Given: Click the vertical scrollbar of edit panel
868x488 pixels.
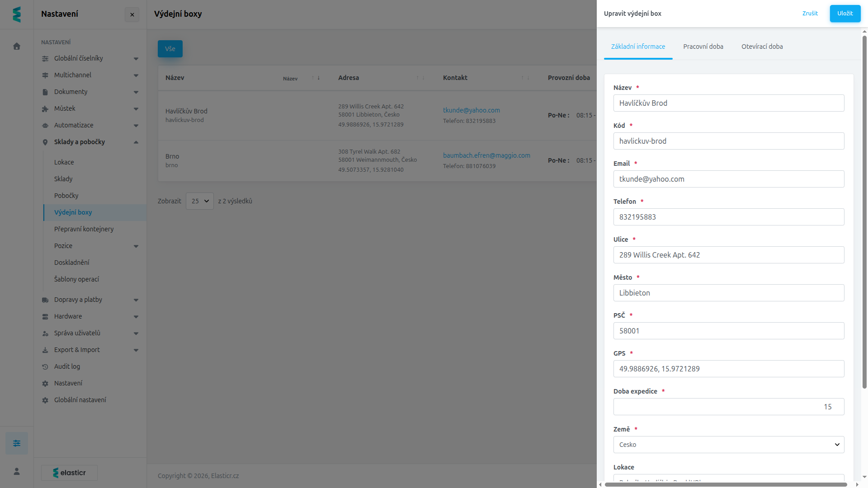Looking at the screenshot, I should [864, 212].
